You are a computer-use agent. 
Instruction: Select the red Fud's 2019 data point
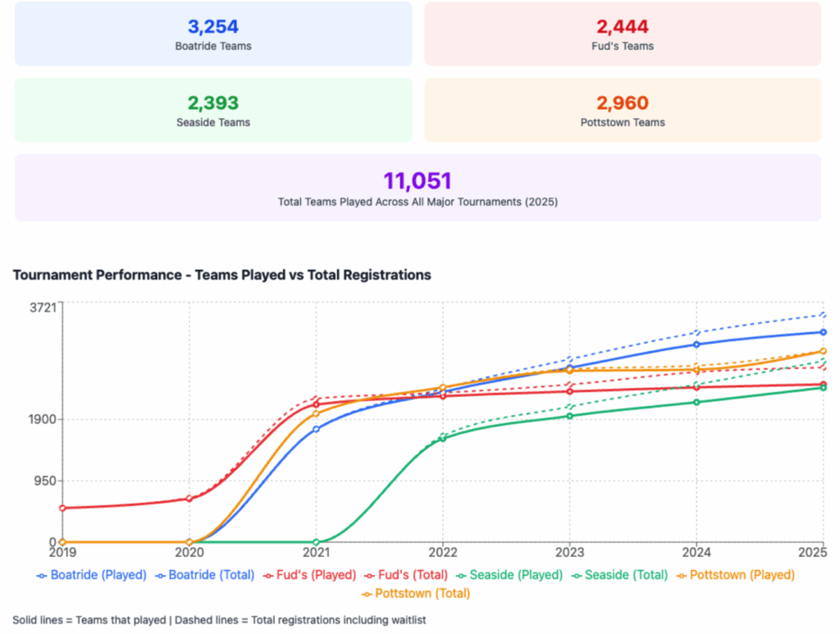[x=62, y=508]
